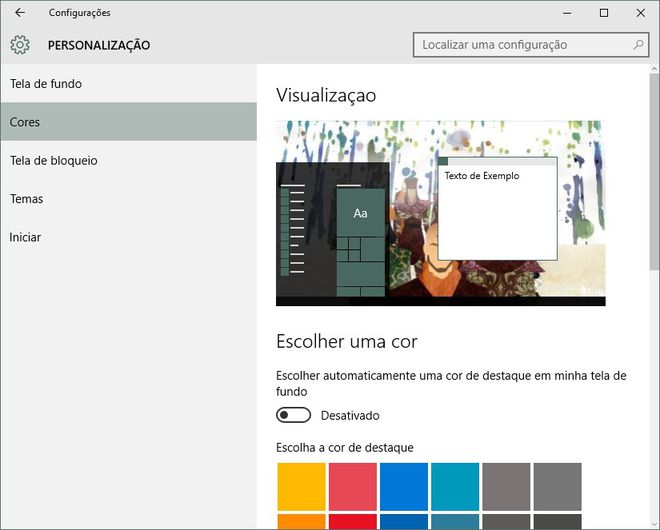Click the preview image under Visualização
660x530 pixels.
pyautogui.click(x=441, y=213)
